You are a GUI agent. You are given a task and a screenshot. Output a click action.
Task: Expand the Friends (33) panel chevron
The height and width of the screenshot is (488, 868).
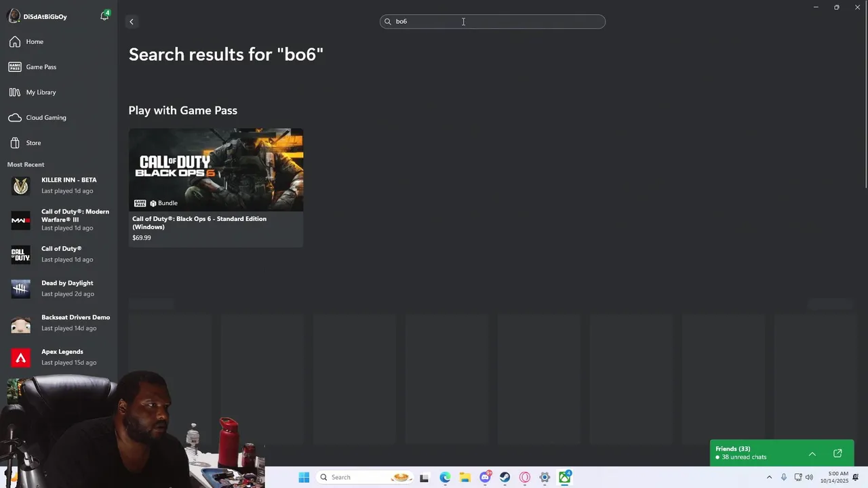coord(812,453)
